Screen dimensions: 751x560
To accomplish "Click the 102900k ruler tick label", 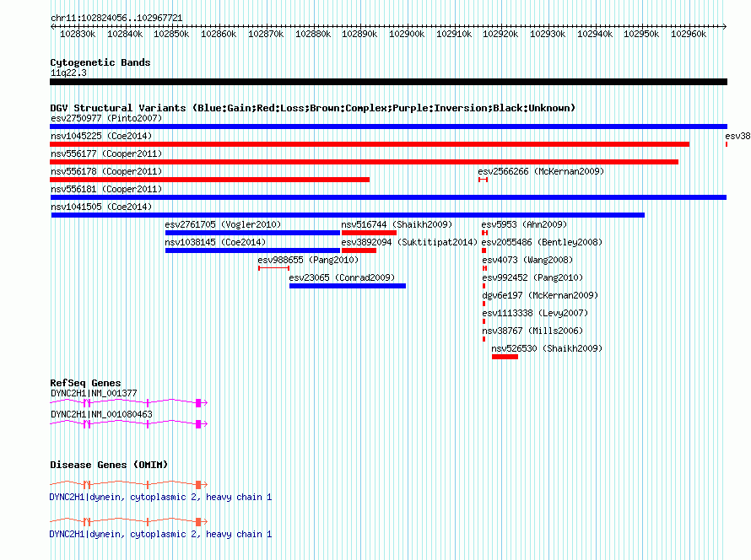I will click(407, 35).
